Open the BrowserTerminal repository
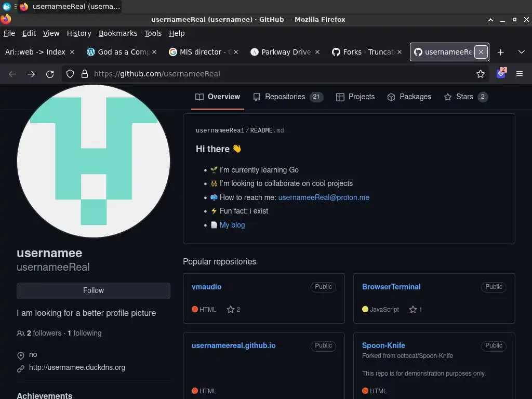 [391, 287]
